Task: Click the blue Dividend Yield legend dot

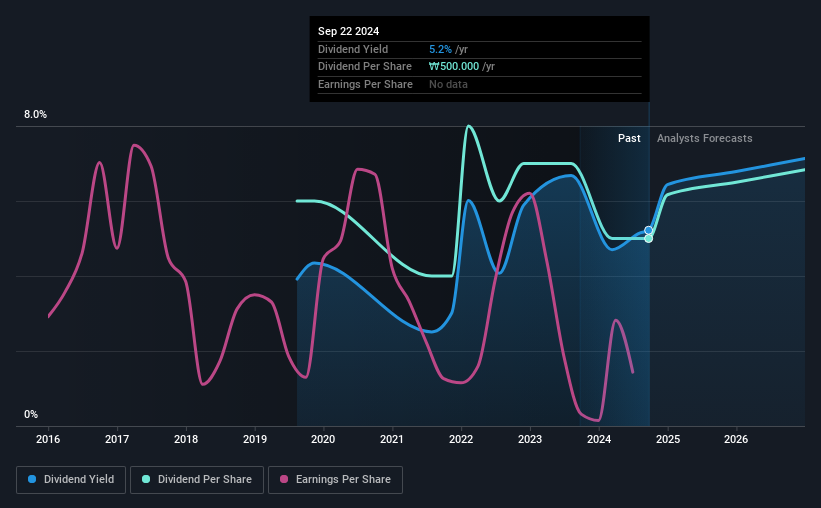Action: pyautogui.click(x=32, y=479)
